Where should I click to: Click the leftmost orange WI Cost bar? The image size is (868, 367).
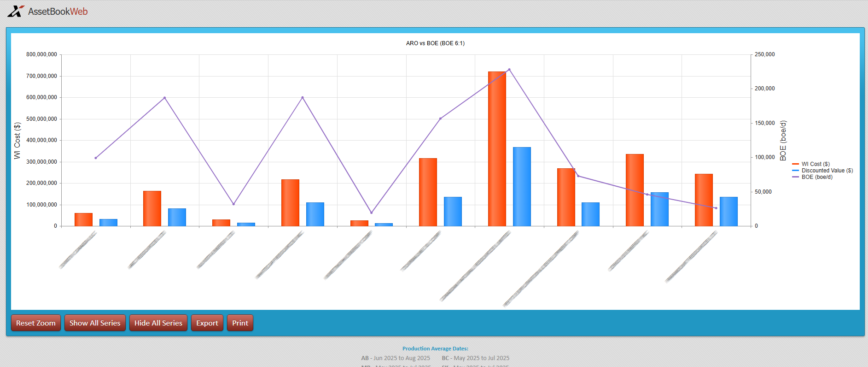(83, 219)
